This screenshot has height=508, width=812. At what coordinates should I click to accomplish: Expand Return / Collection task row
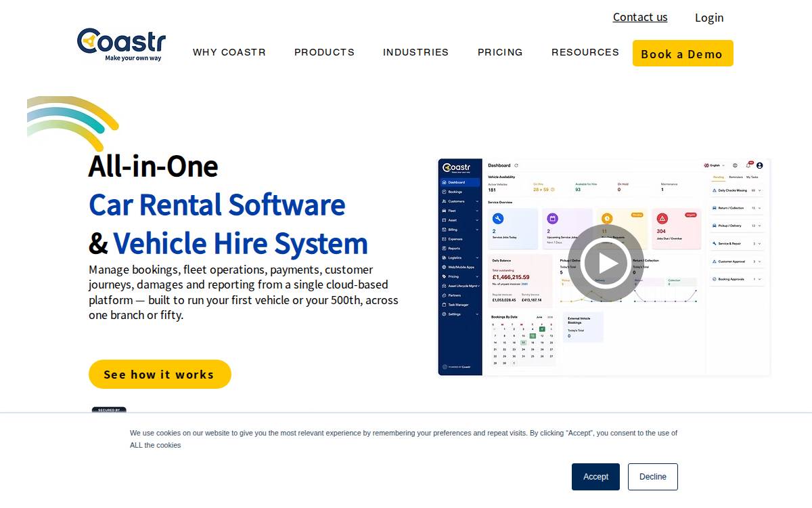pyautogui.click(x=738, y=208)
